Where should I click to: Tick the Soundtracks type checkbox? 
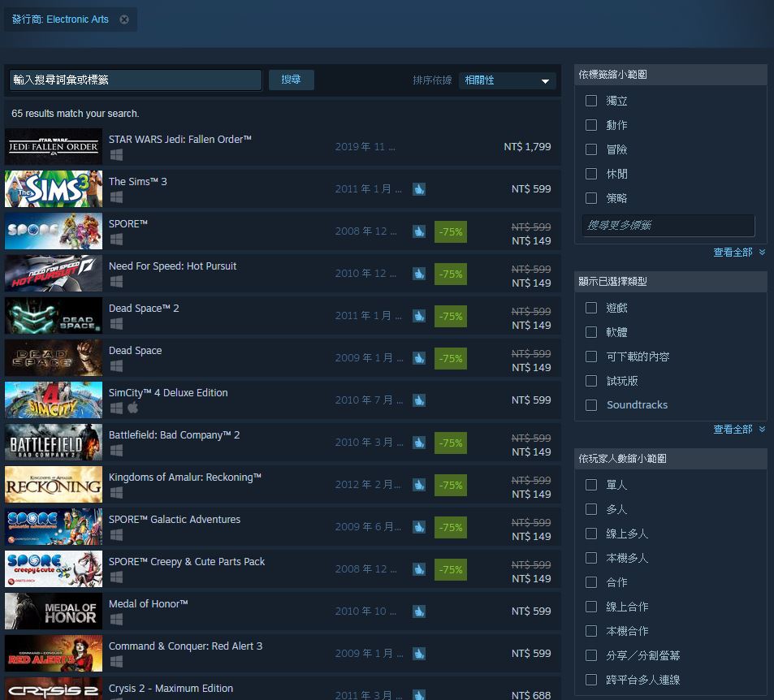(x=591, y=404)
